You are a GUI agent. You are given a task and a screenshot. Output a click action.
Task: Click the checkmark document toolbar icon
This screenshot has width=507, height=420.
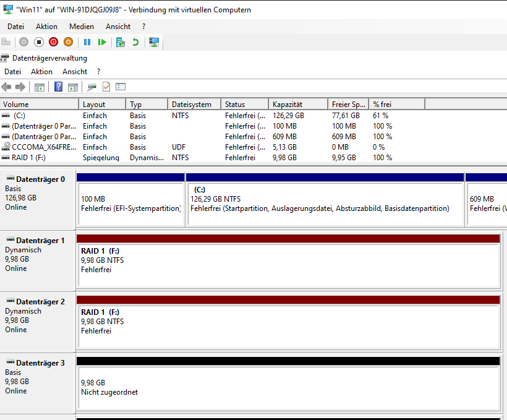click(x=106, y=87)
